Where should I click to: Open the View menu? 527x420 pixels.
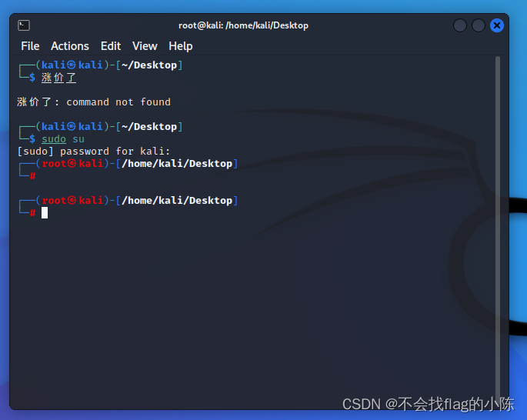point(145,46)
